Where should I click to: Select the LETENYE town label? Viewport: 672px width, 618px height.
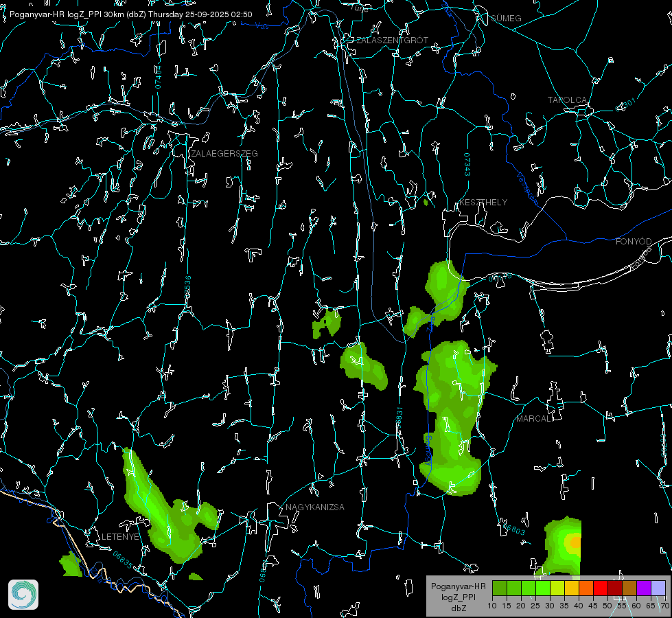(x=120, y=537)
